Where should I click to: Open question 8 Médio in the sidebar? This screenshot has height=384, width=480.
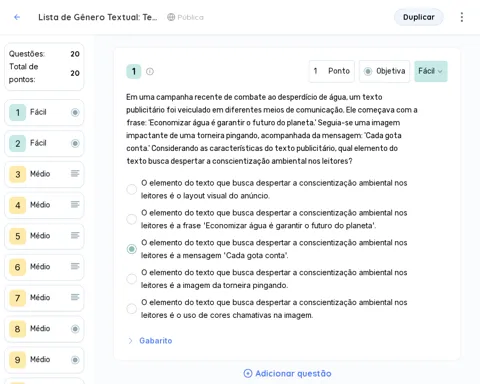(44, 329)
